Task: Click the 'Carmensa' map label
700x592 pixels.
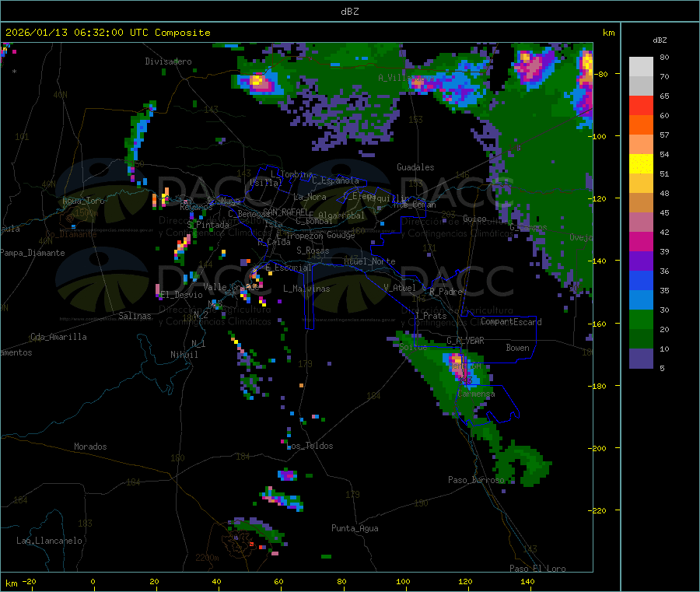Action: point(476,394)
